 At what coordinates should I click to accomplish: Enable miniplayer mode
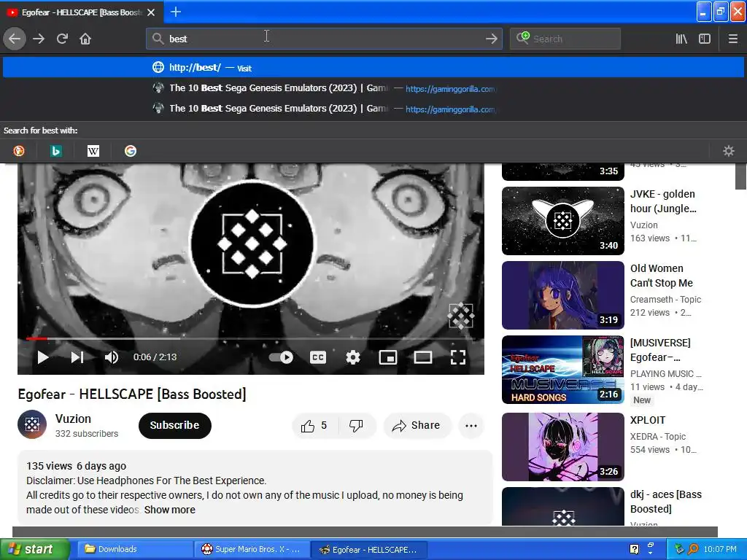(x=388, y=357)
